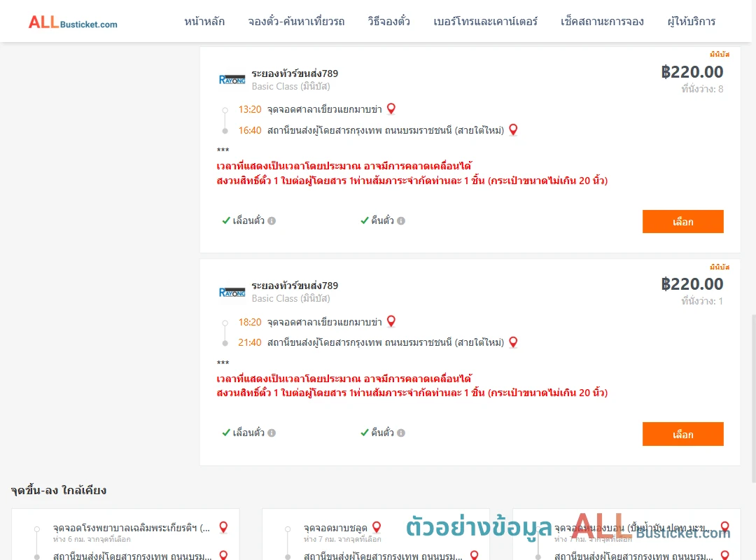Click map pin beside 18:20 departure stop

tap(391, 321)
